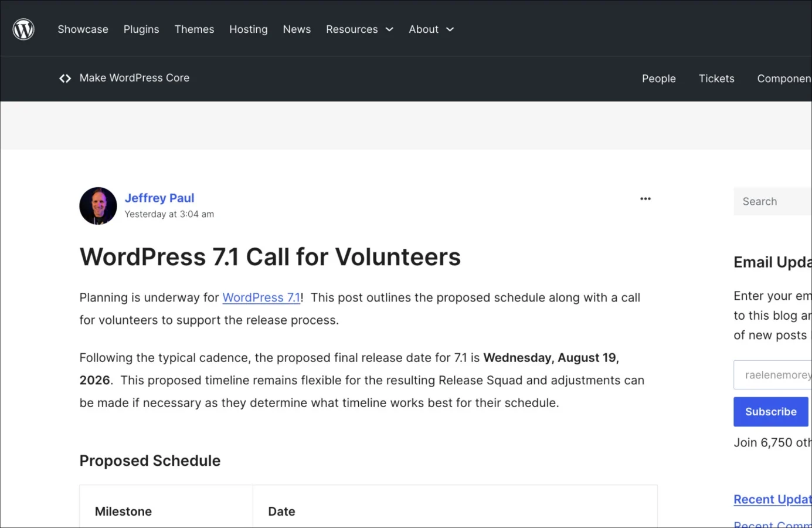Go to Make WordPress Core home
The image size is (812, 528).
pos(134,78)
